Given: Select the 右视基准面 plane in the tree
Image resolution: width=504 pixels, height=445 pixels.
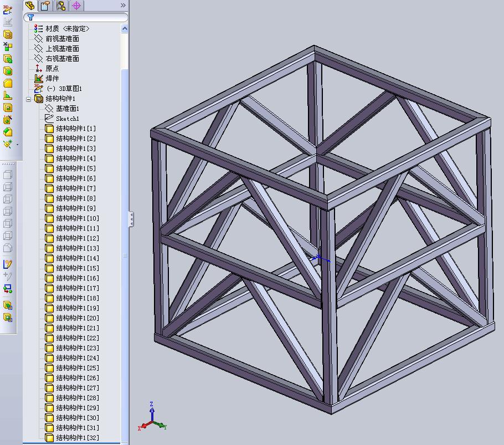Looking at the screenshot, I should click(62, 59).
